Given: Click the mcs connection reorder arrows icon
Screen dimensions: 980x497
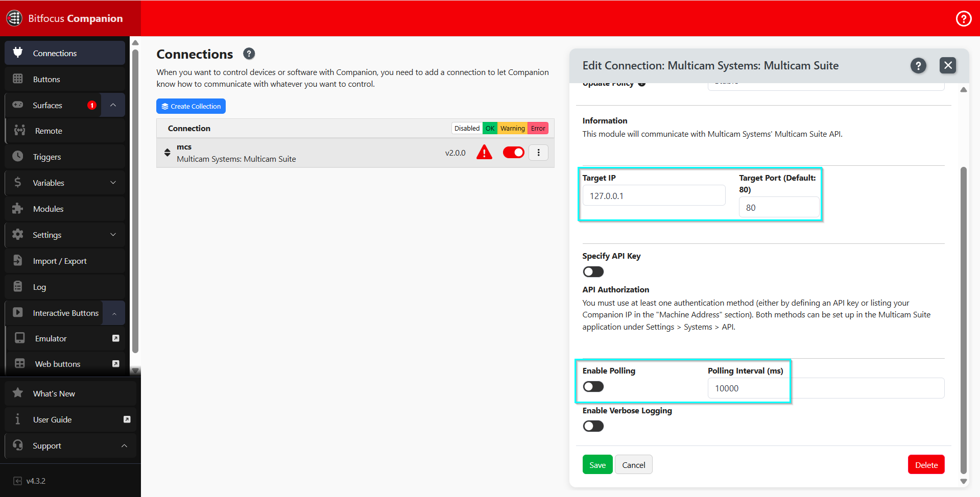Looking at the screenshot, I should 167,153.
